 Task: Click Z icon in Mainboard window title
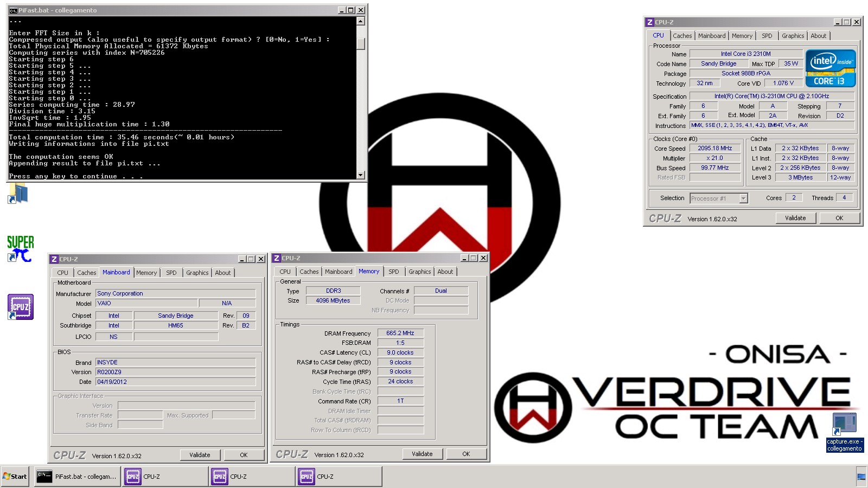(x=54, y=259)
